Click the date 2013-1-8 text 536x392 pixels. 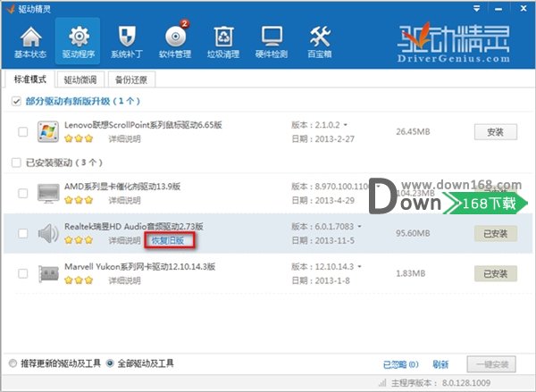[332, 280]
